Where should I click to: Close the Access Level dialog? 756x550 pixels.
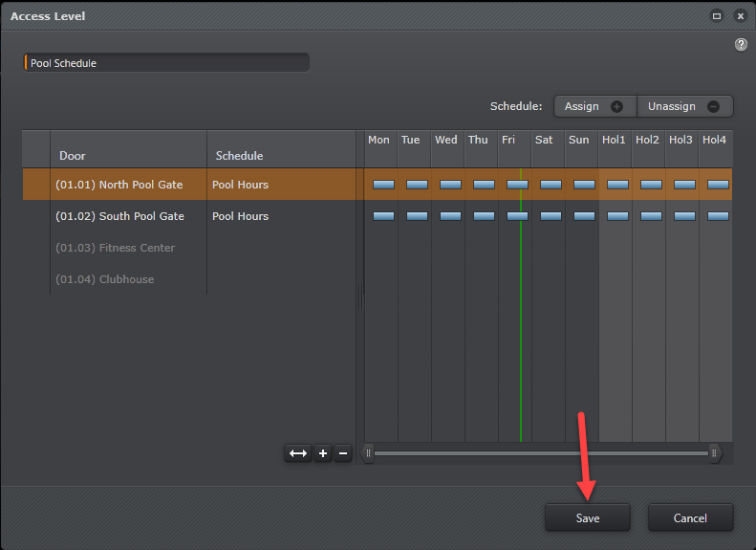click(x=740, y=16)
